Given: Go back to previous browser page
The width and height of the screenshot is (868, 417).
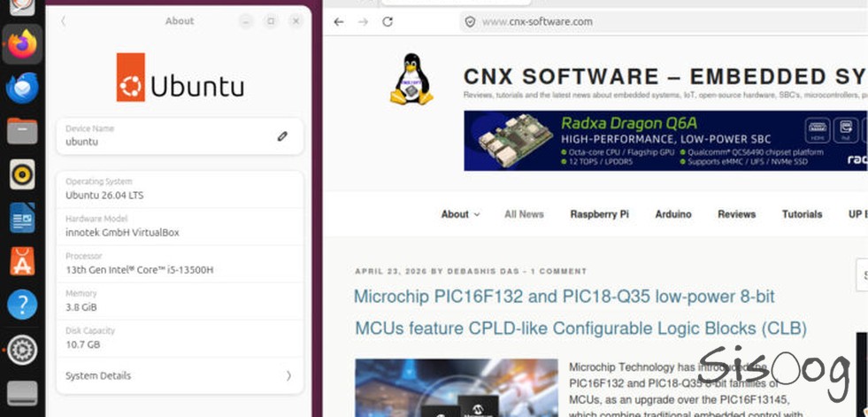Looking at the screenshot, I should tap(339, 21).
